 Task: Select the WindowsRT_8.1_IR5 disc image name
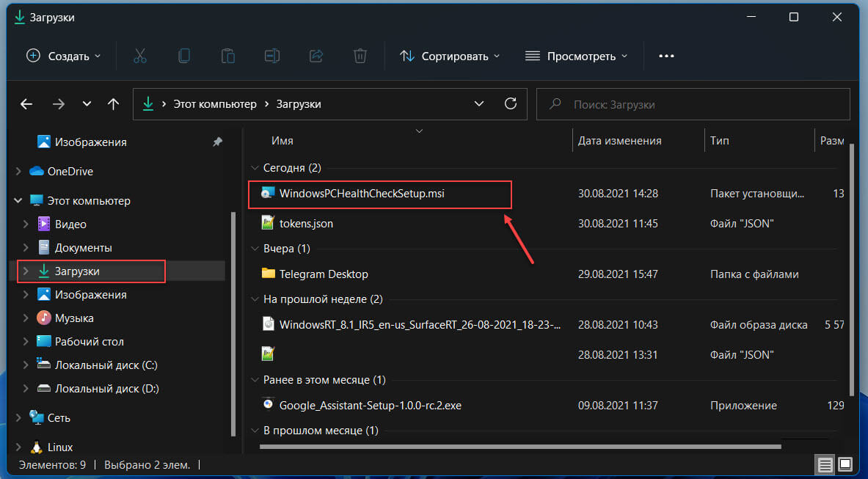(x=420, y=325)
